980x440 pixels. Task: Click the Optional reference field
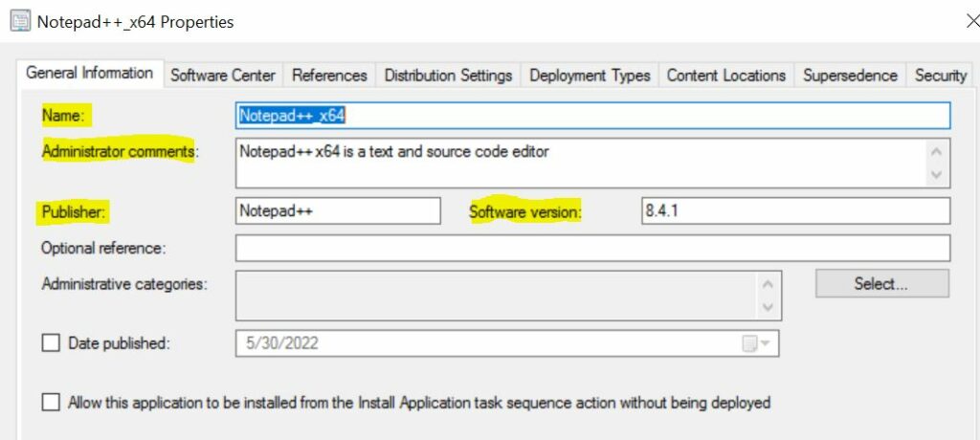[592, 248]
